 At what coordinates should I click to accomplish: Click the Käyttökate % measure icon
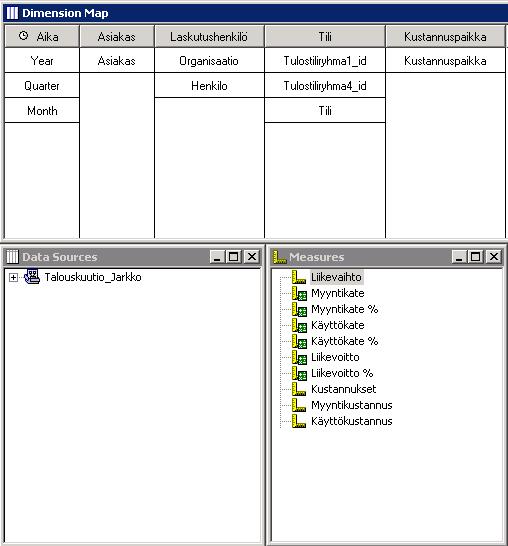click(x=299, y=341)
